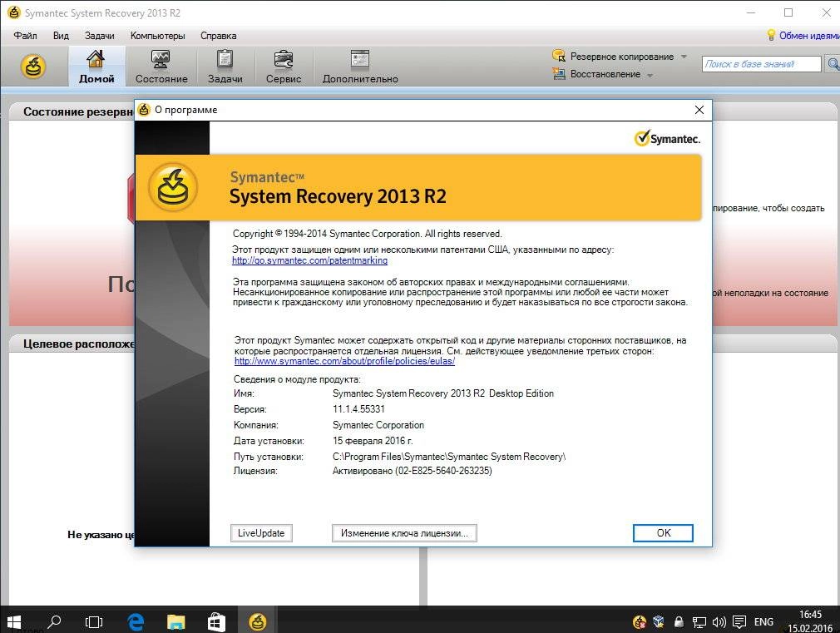Open the Задачи toolbar tab
Viewport: 840px width, 633px height.
[x=225, y=67]
